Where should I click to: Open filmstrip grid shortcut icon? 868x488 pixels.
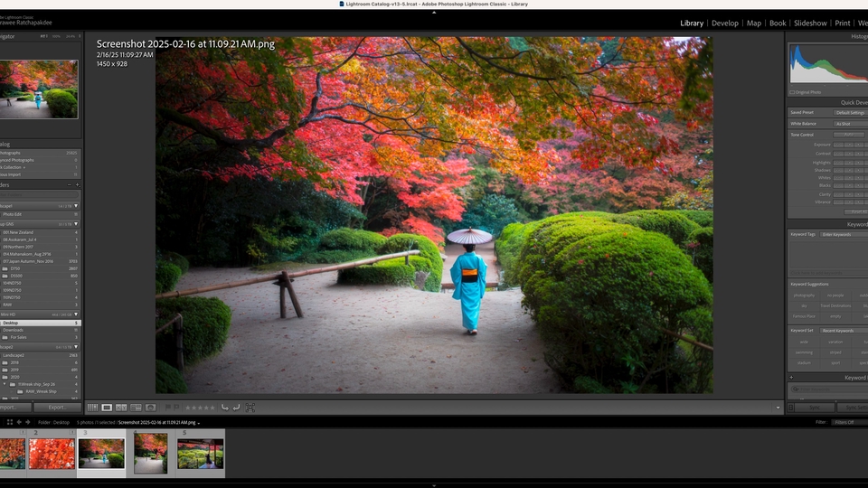(x=9, y=422)
